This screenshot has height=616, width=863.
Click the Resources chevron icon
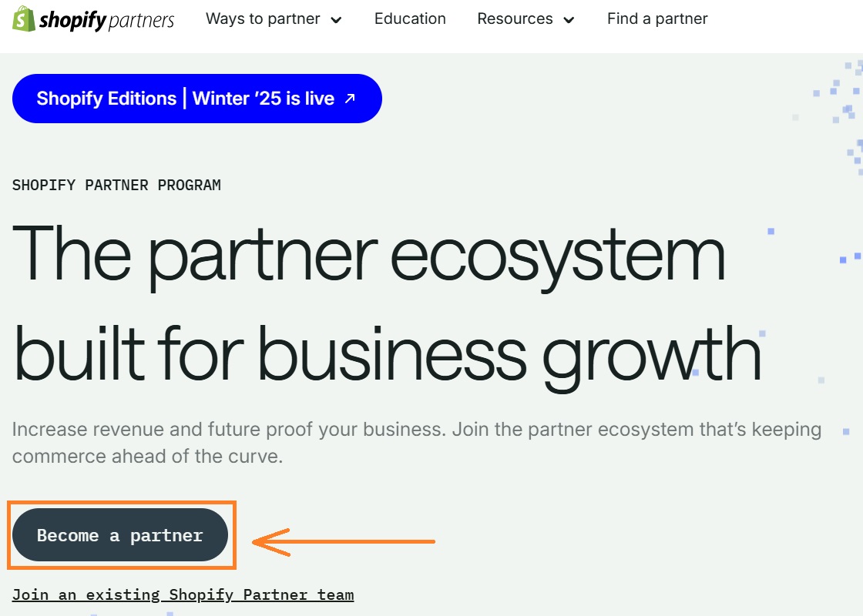coord(569,20)
